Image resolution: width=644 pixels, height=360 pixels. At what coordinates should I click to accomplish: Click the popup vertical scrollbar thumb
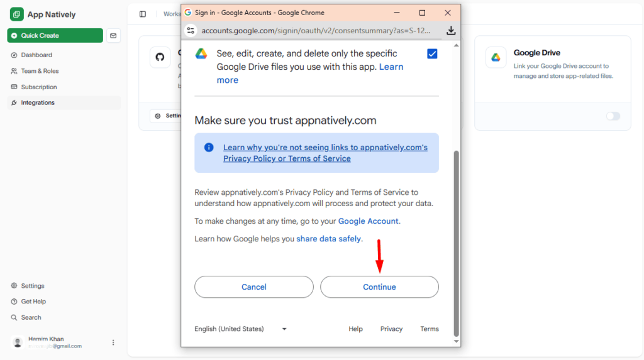[x=457, y=244]
